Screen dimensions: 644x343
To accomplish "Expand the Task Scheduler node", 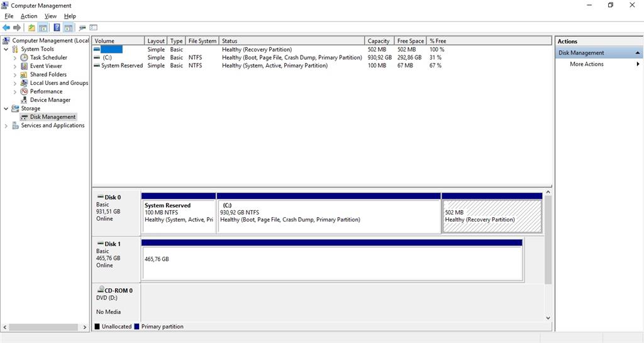I will click(15, 58).
